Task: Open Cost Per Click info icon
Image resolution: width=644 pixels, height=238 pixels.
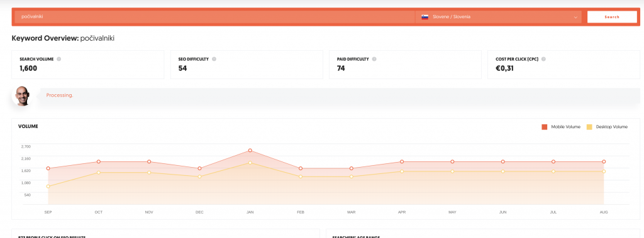Action: [543, 59]
